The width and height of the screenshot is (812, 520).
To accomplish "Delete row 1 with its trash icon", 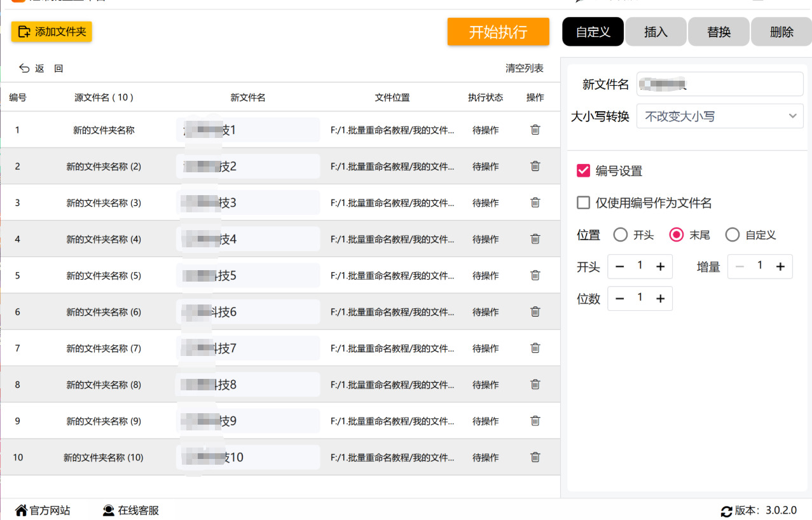I will 535,130.
